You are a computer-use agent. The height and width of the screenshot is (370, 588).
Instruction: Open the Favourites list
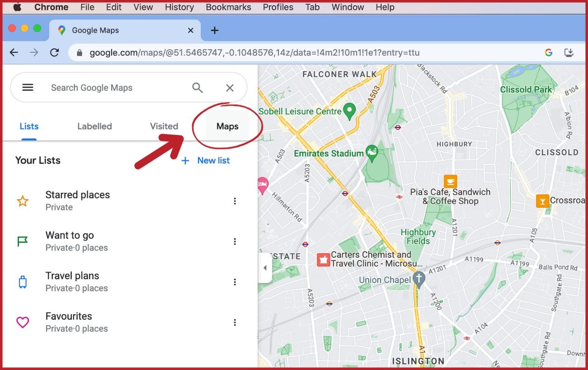[130, 322]
